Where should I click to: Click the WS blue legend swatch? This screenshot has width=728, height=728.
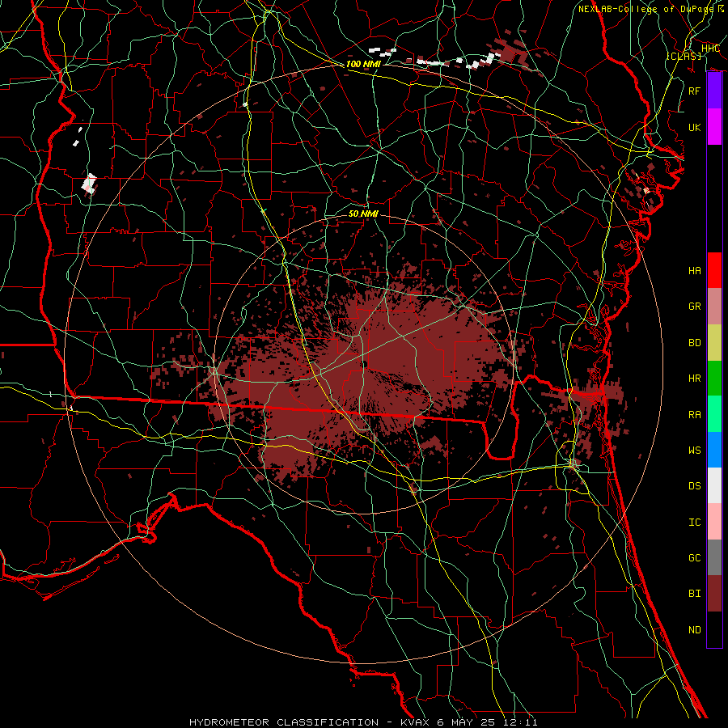pos(714,450)
